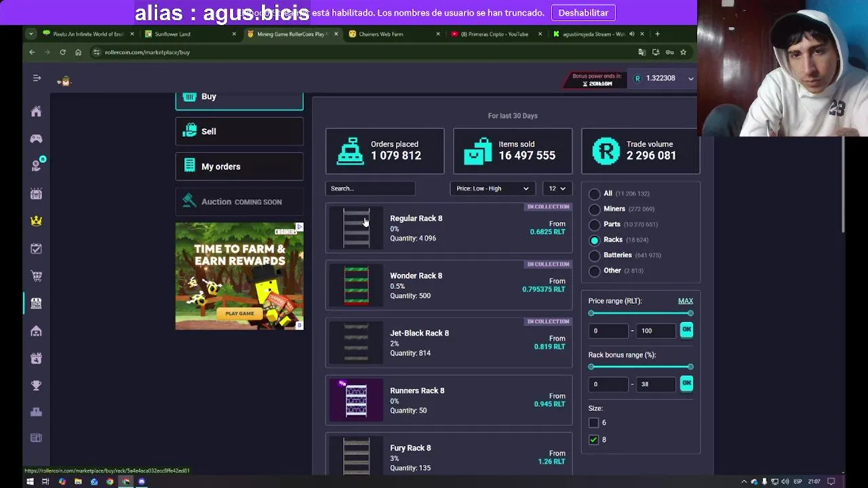Expand the RLT balance dropdown at top right
The height and width of the screenshot is (488, 868).
click(x=690, y=79)
